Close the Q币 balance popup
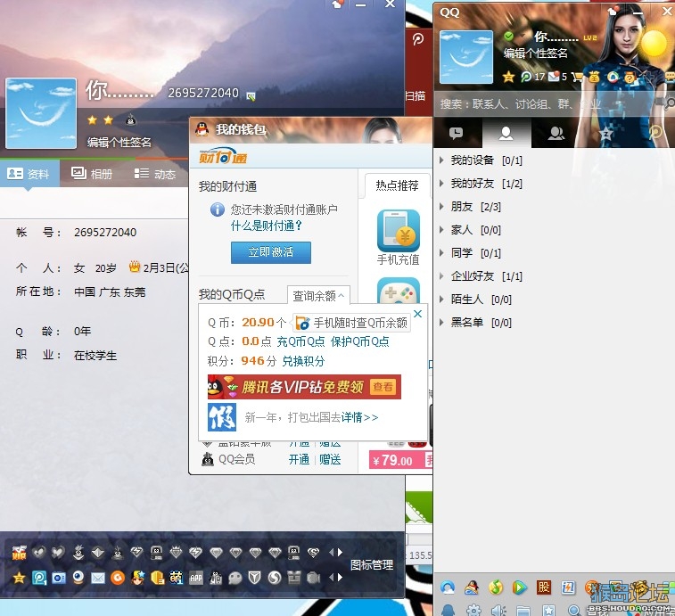 (417, 314)
